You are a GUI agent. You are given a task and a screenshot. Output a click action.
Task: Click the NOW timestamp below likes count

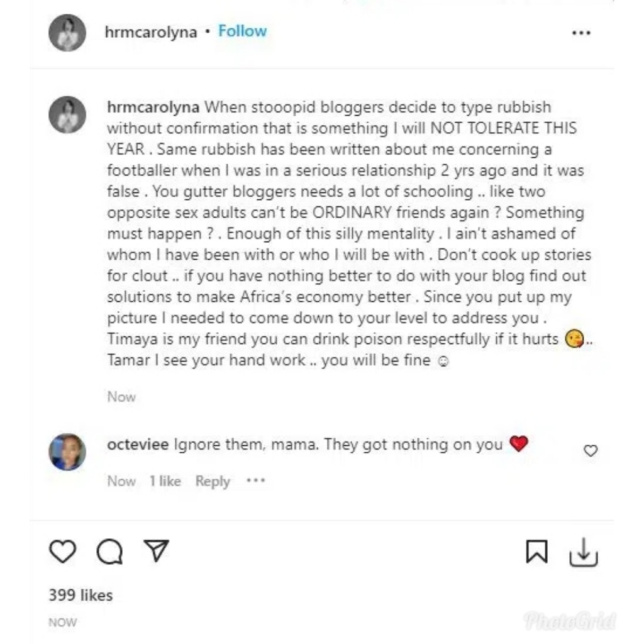point(63,623)
